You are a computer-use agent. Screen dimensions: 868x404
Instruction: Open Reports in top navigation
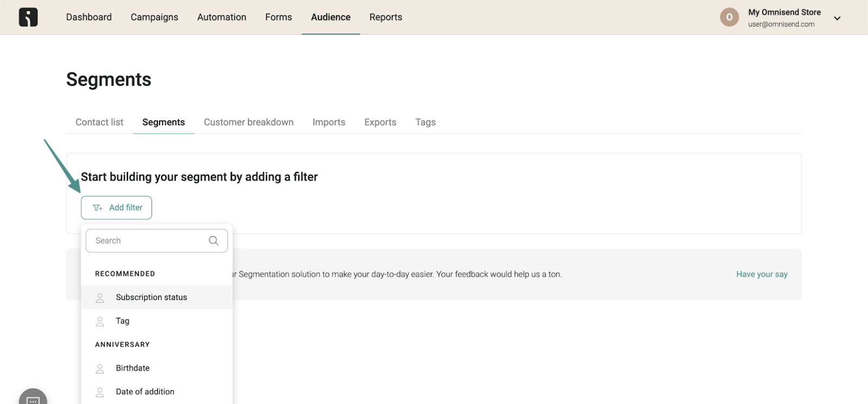coord(386,17)
